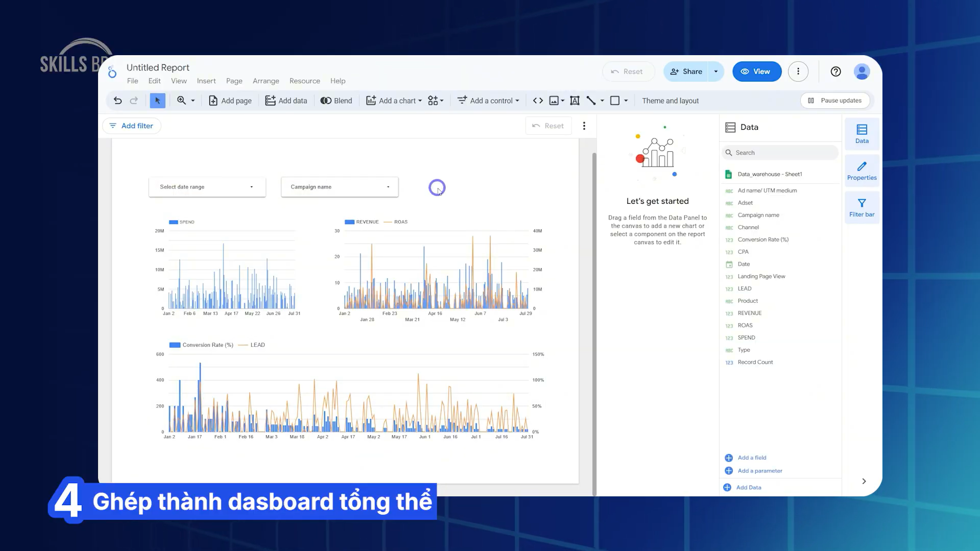Click the redo arrow icon
Viewport: 980px width, 551px height.
click(134, 101)
